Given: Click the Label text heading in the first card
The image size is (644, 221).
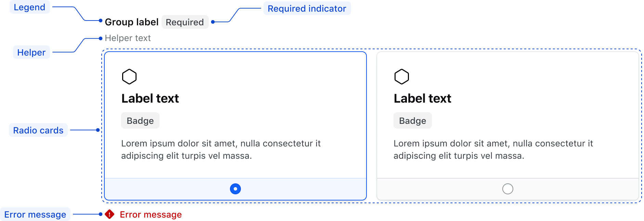Looking at the screenshot, I should click(150, 99).
